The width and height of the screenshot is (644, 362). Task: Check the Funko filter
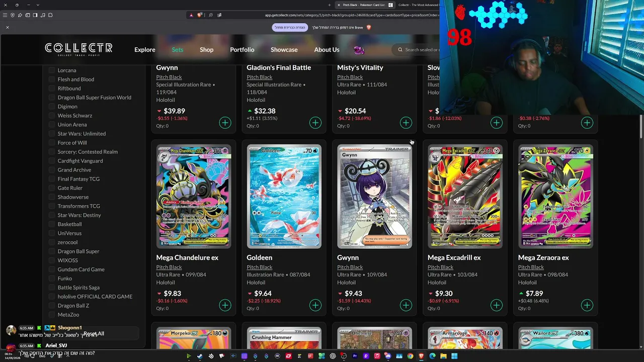coord(52,279)
